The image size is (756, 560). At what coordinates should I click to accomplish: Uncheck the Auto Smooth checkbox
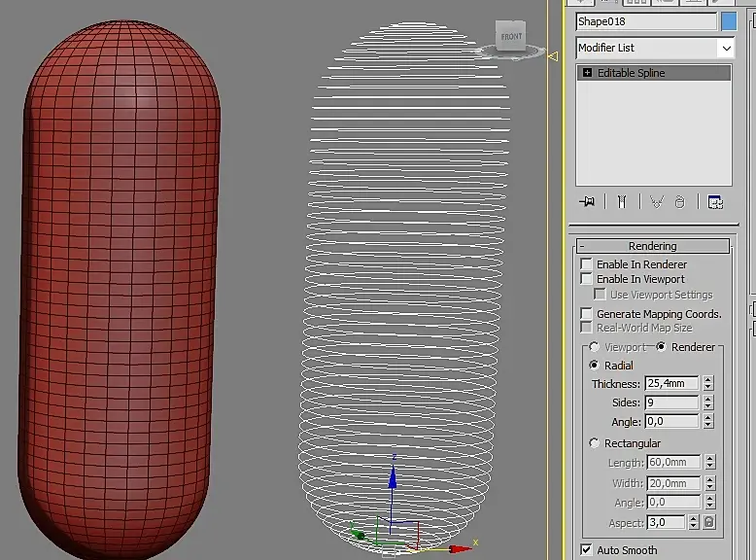[x=586, y=549]
